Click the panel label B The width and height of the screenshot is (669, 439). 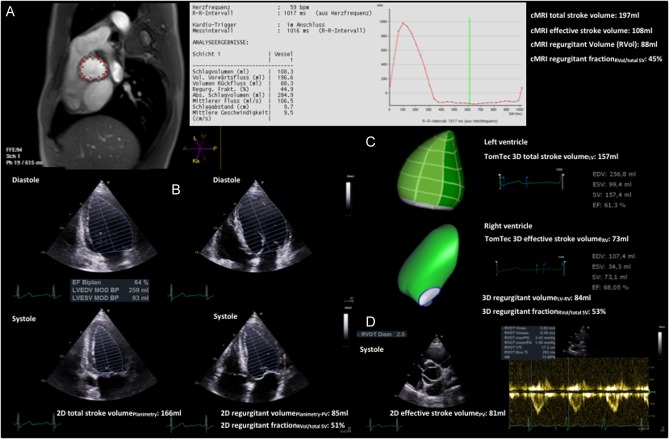tap(176, 190)
